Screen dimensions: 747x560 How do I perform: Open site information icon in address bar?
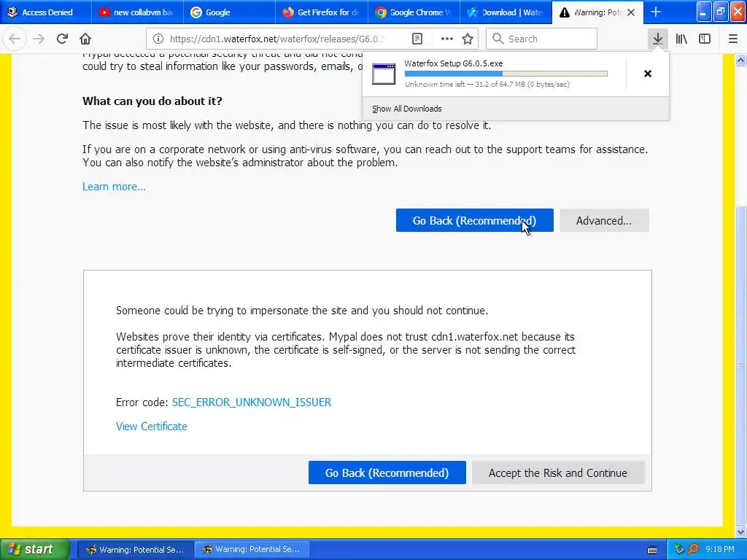click(x=158, y=39)
